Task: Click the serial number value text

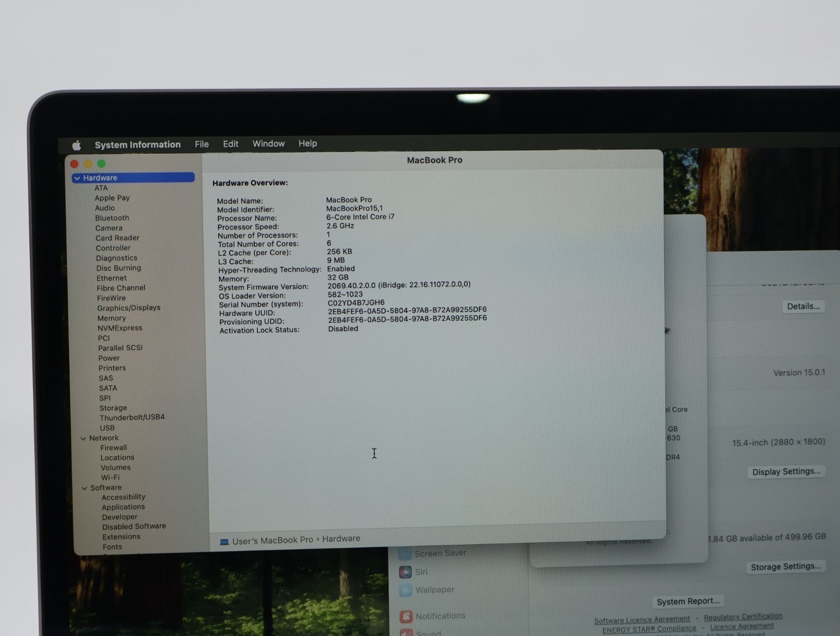Action: point(356,303)
